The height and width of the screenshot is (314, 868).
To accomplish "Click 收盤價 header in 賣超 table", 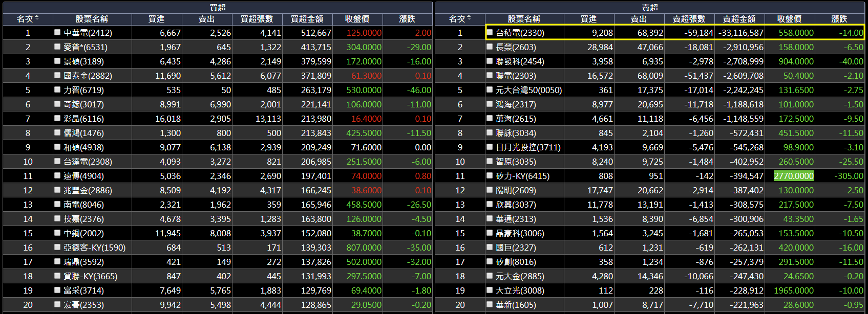I will click(x=789, y=19).
